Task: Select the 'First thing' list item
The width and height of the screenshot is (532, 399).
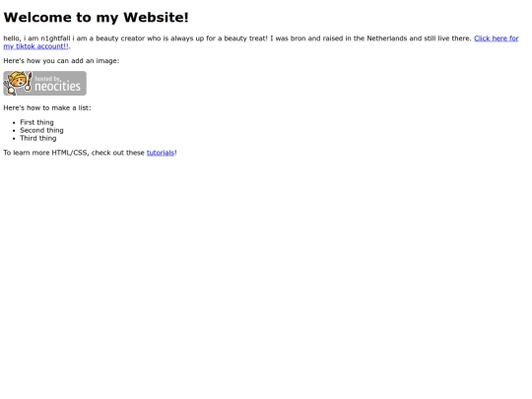Action: coord(36,122)
